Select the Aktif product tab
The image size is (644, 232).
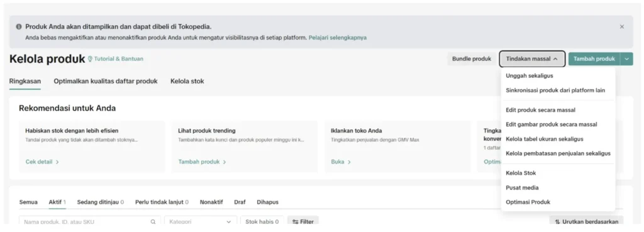(57, 202)
